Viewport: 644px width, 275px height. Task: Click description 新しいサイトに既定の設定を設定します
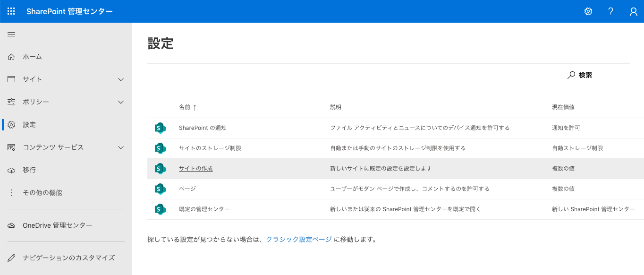pos(381,169)
